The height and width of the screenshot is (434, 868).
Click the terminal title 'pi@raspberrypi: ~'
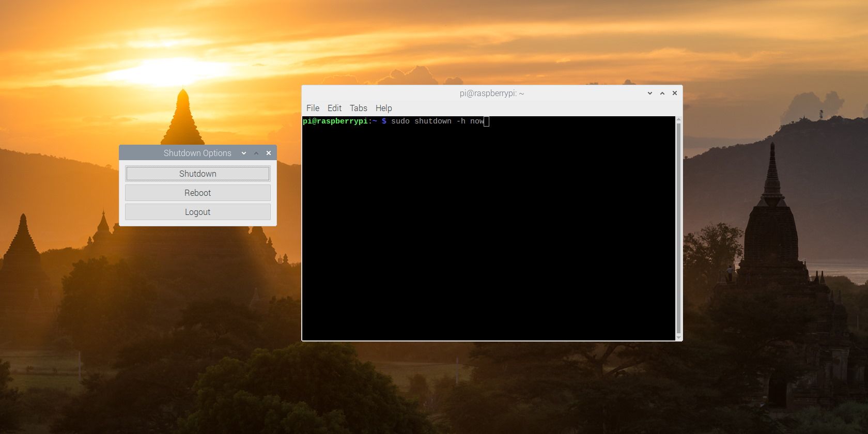click(492, 93)
